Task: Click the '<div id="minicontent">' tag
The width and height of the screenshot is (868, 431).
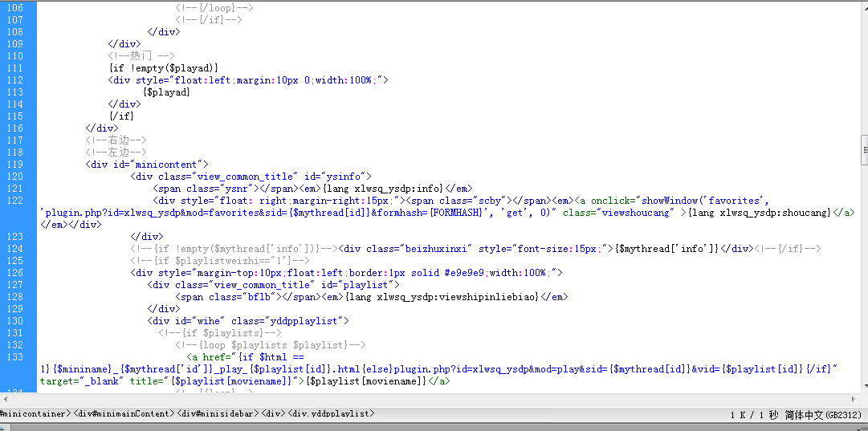Action: pos(147,165)
